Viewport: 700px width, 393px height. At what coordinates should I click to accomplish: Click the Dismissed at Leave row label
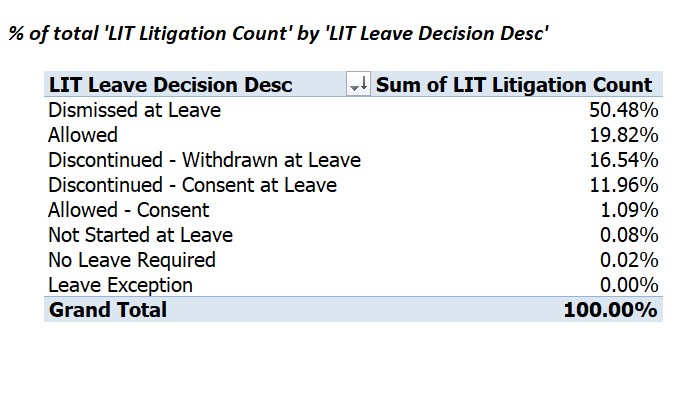coord(134,110)
